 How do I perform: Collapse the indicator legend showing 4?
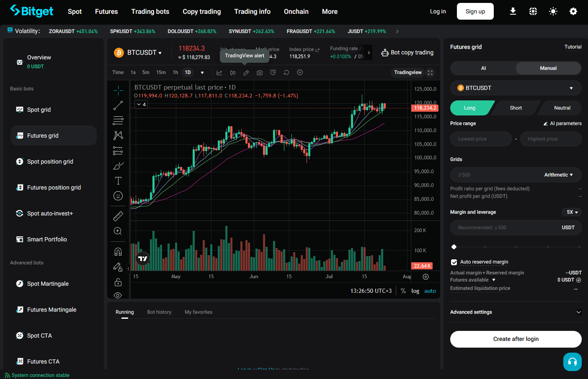[x=141, y=104]
